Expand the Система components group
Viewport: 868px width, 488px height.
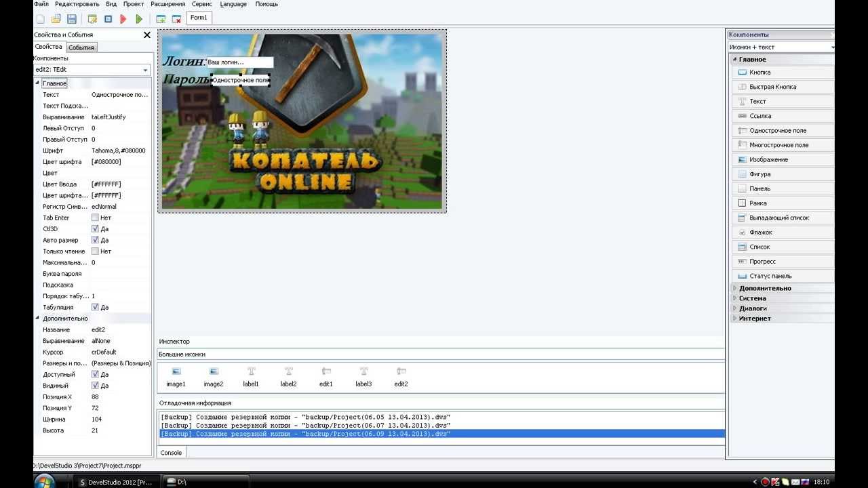[735, 298]
